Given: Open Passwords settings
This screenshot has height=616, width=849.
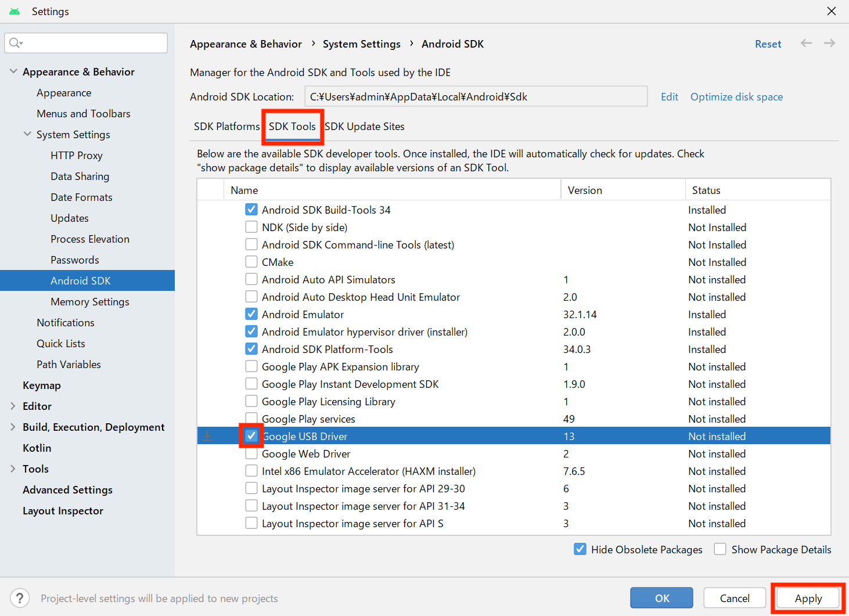Looking at the screenshot, I should coord(75,260).
